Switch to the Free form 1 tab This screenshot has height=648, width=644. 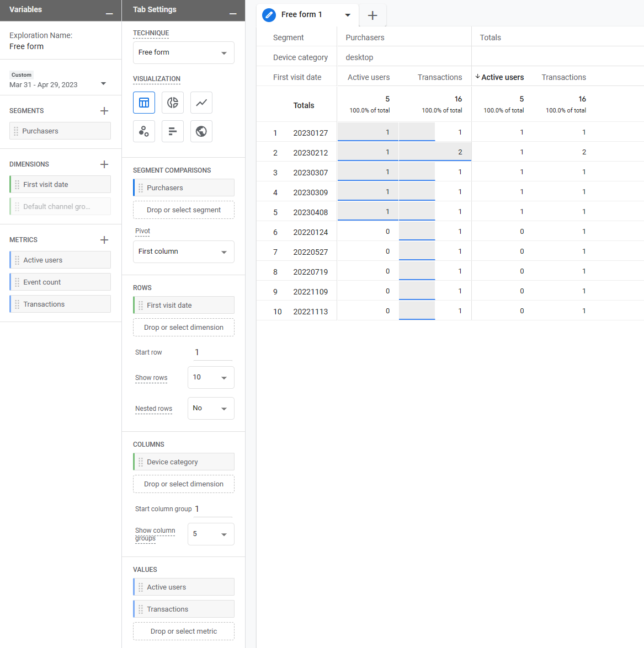(301, 14)
